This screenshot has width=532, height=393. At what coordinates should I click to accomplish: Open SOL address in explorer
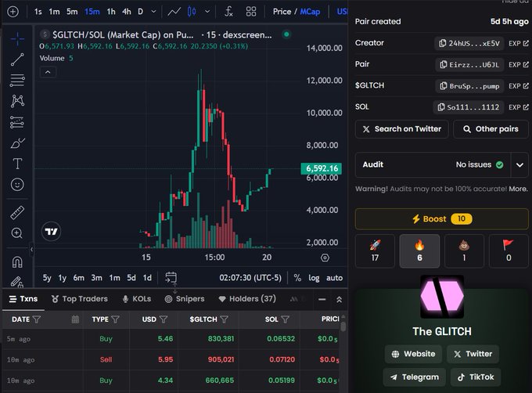point(519,107)
